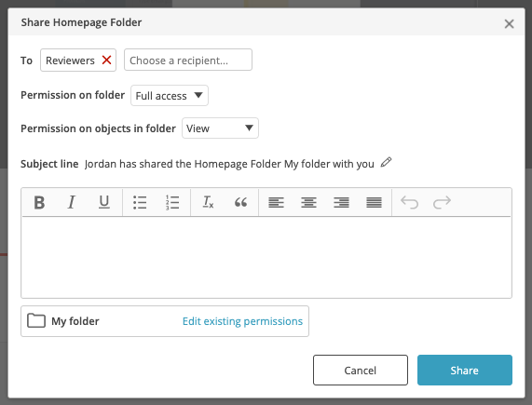Viewport: 532px width, 405px height.
Task: Insert a bulleted list
Action: coord(140,203)
